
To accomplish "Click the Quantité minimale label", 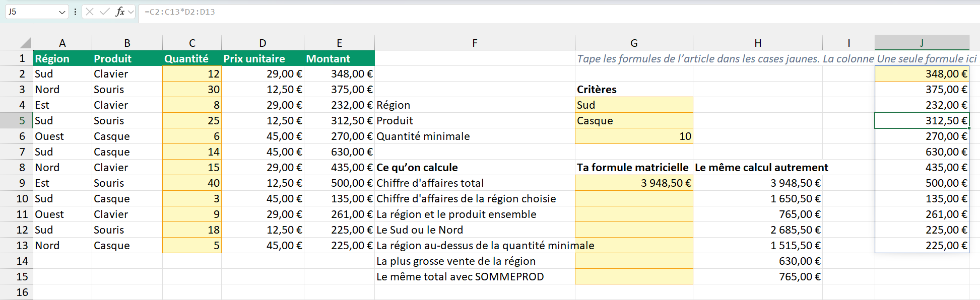I will pyautogui.click(x=423, y=136).
